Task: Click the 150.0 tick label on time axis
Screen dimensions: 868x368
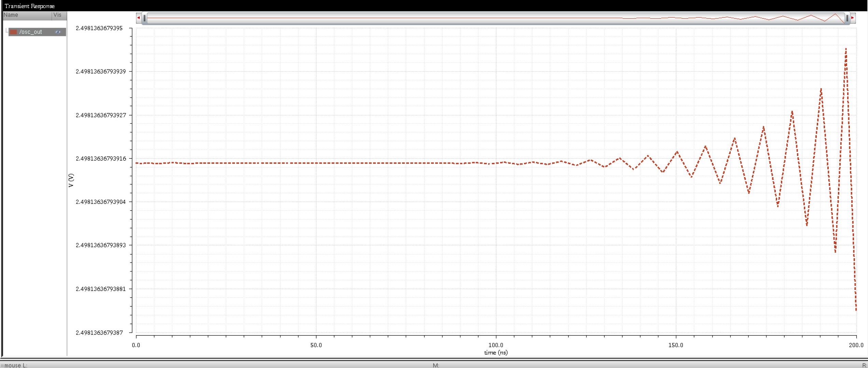Action: (x=676, y=345)
